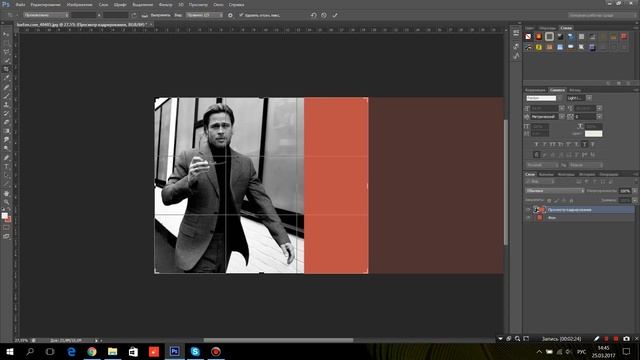Click the Quick Mask mode icon
Viewport: 640px width, 360px height.
tap(6, 228)
